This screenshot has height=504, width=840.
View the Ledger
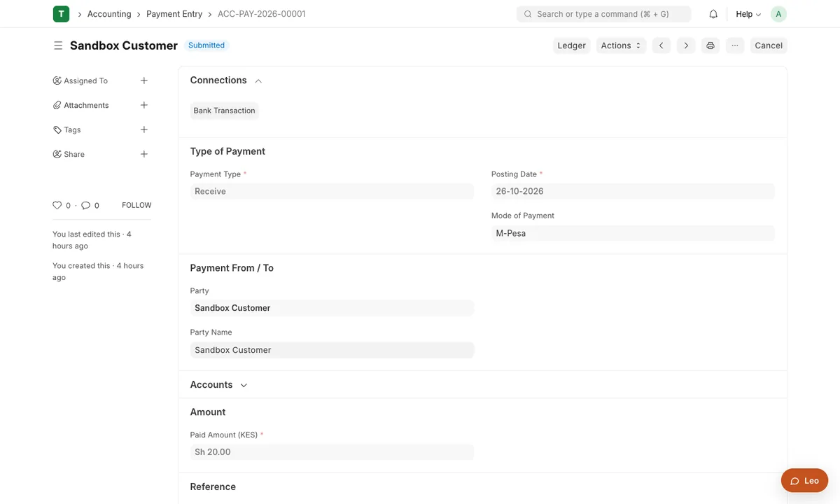point(571,45)
